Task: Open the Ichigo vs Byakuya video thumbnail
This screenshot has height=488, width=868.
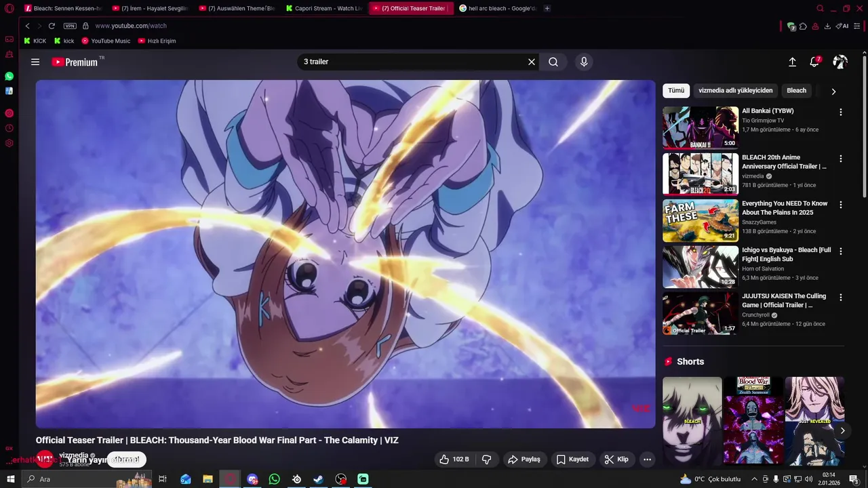Action: pyautogui.click(x=701, y=266)
